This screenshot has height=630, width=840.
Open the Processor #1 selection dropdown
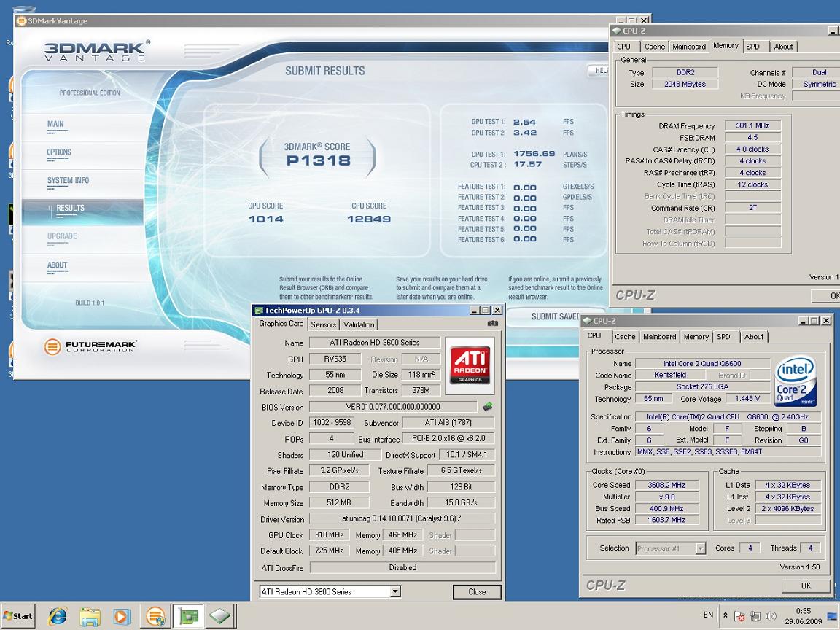click(x=700, y=548)
